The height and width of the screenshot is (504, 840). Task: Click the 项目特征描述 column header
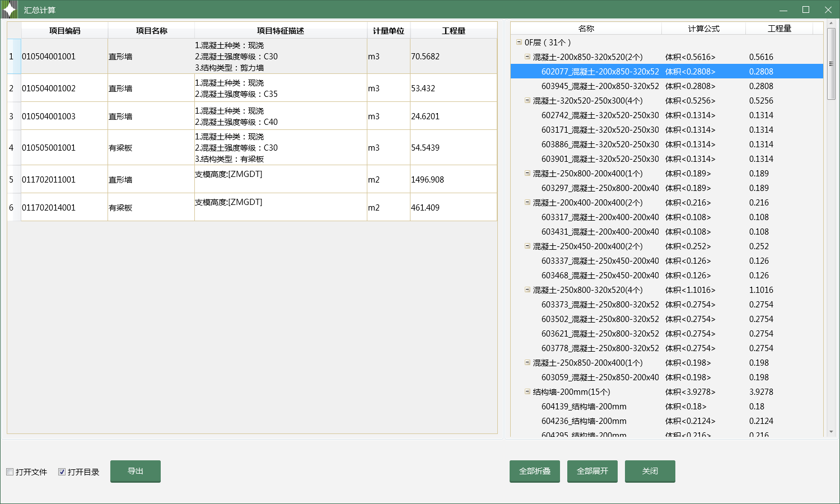pos(281,31)
